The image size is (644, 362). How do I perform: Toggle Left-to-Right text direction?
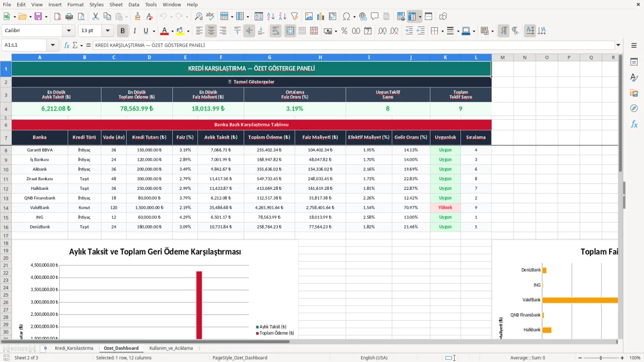pos(503,31)
